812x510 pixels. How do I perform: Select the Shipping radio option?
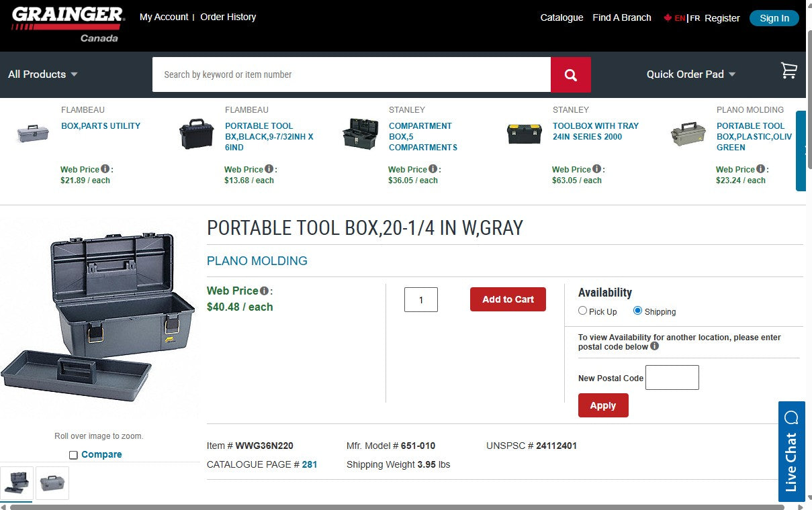point(637,309)
